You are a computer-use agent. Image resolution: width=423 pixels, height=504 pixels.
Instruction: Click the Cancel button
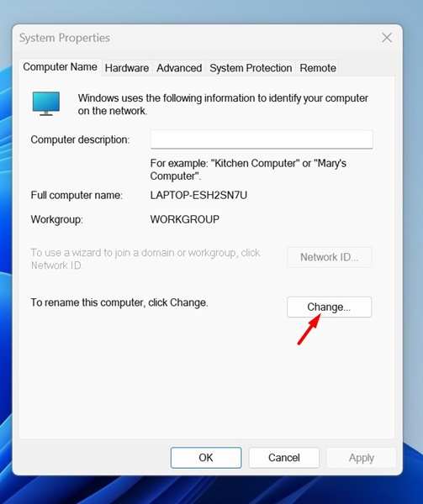[x=283, y=458]
